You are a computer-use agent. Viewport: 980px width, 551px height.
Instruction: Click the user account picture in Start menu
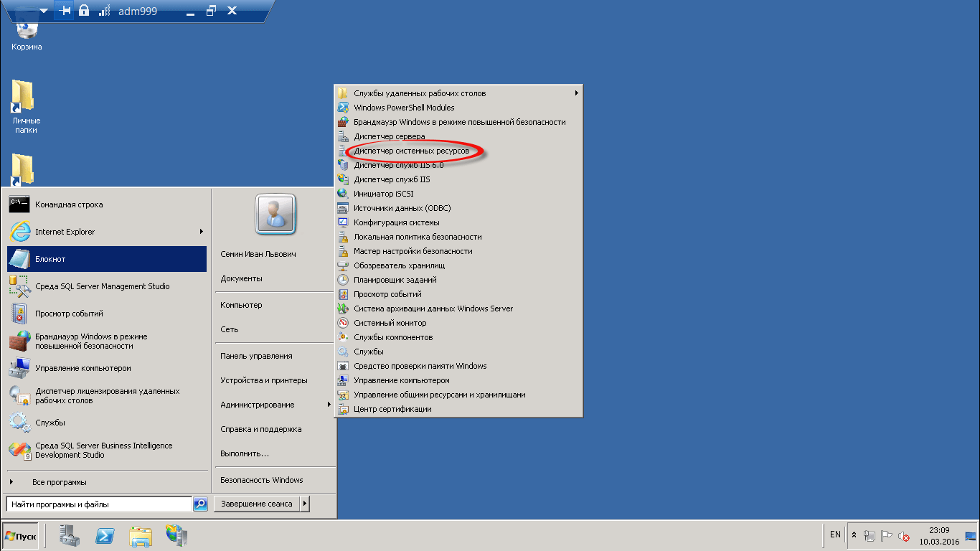click(275, 215)
